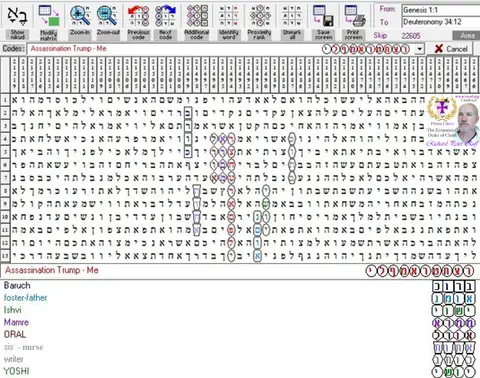Click the Area button

(466, 35)
